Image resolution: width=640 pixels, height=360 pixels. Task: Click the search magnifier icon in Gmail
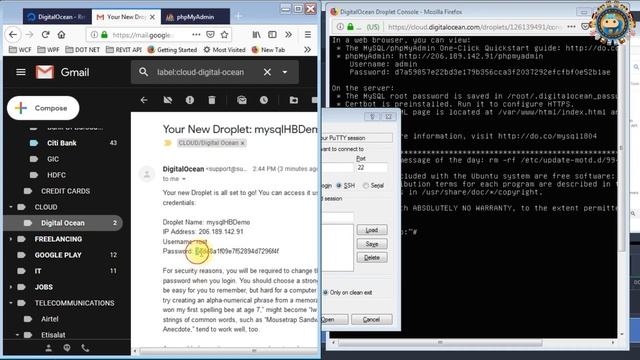click(143, 72)
